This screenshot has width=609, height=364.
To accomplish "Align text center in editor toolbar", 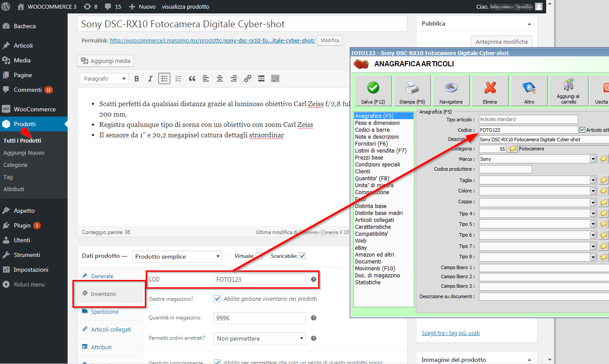I will tap(220, 79).
